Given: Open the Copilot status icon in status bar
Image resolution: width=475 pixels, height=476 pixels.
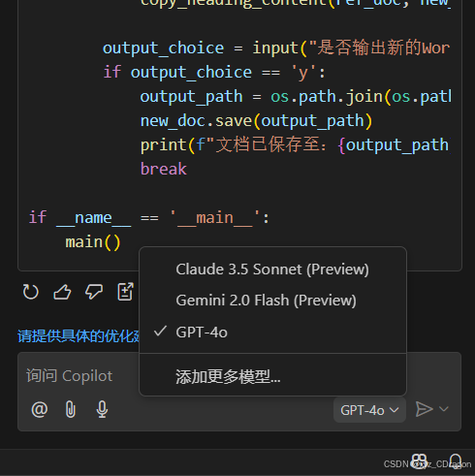Looking at the screenshot, I should pos(420,461).
